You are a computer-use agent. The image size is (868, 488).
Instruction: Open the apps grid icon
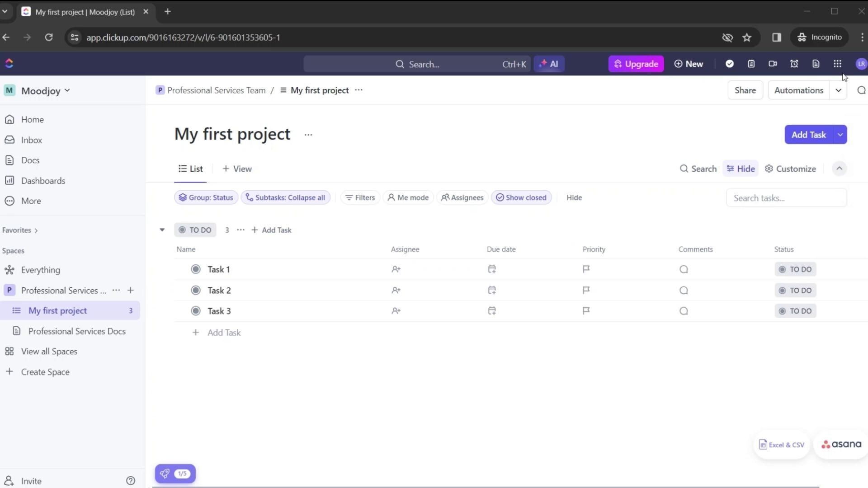click(x=837, y=64)
